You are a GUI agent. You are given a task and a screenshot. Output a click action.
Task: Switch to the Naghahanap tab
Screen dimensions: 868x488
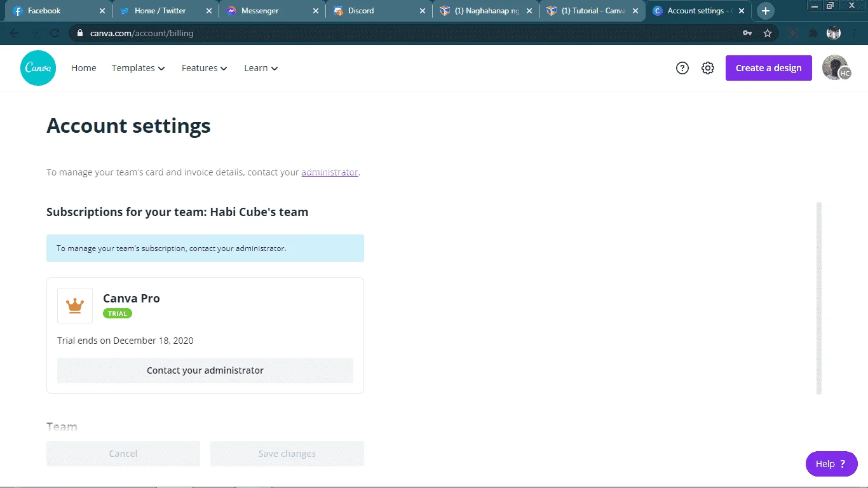485,11
